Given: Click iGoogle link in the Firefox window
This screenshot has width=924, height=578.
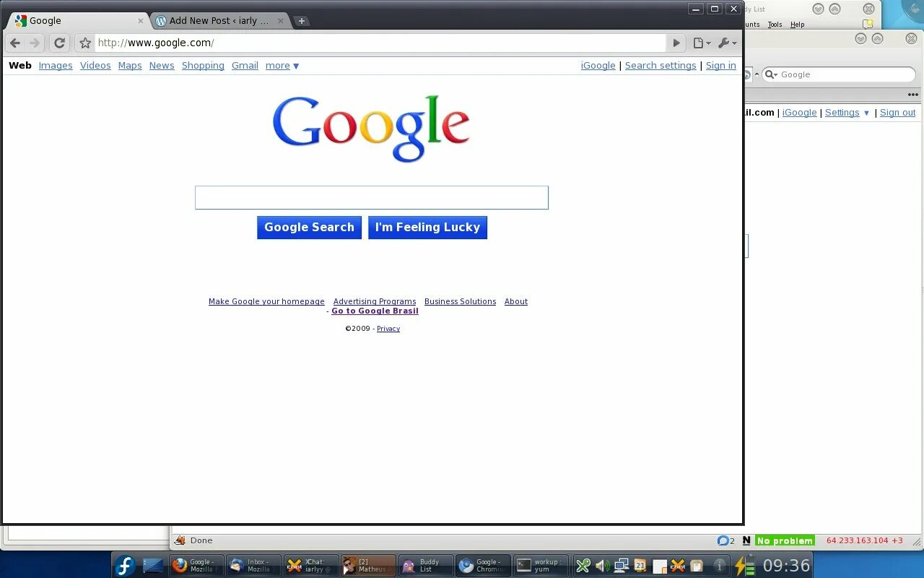Looking at the screenshot, I should click(x=800, y=113).
